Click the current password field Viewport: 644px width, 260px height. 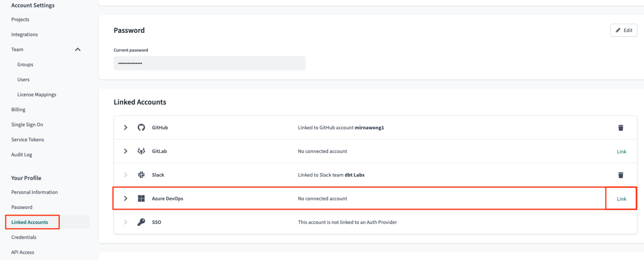(x=209, y=63)
